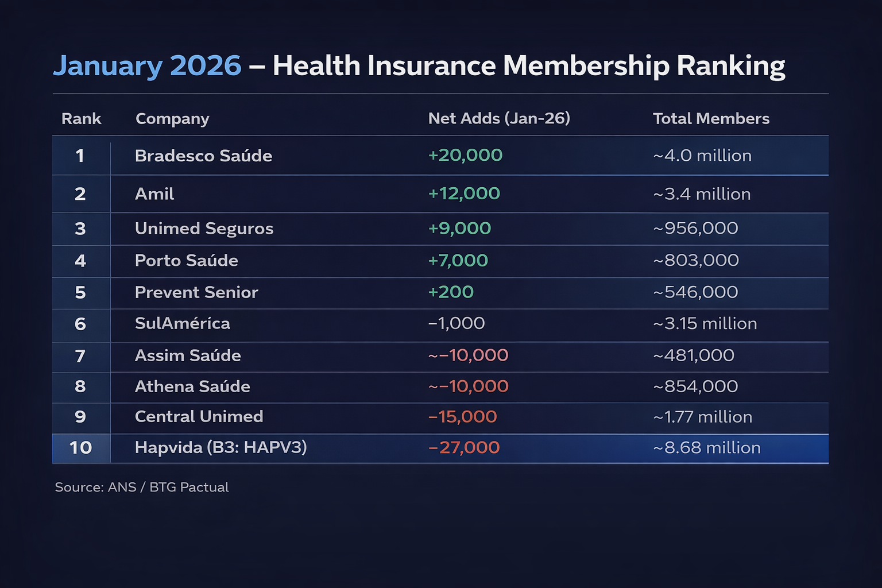
Task: Select SulAmérica's "~3.15 million" total members
Action: click(x=705, y=324)
